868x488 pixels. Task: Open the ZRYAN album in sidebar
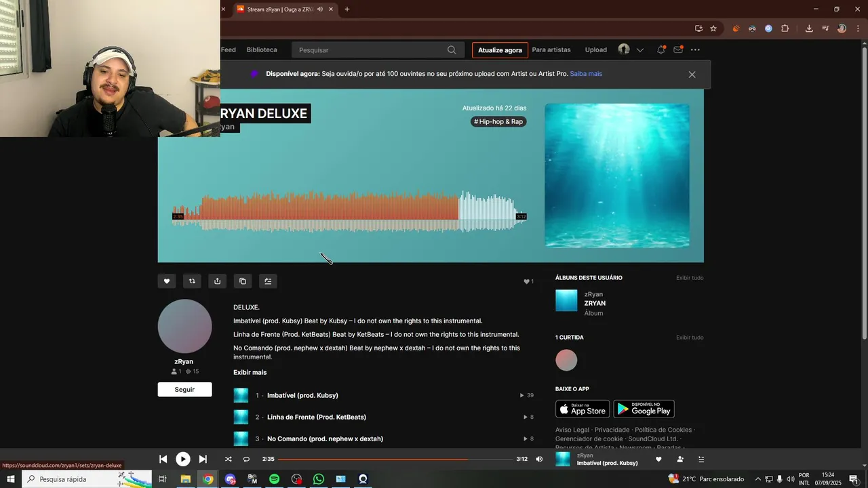coord(595,303)
